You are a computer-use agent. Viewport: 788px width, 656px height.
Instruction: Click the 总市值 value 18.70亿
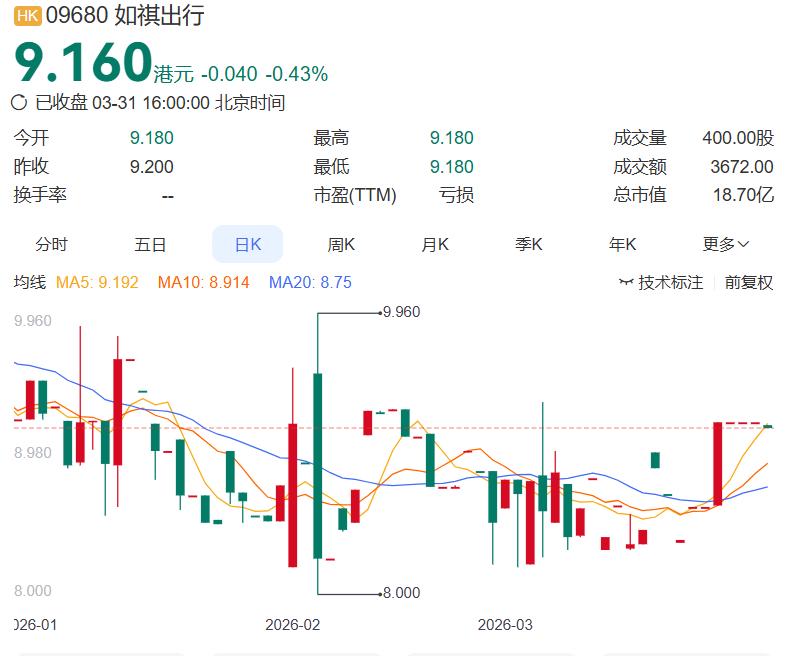pos(743,195)
